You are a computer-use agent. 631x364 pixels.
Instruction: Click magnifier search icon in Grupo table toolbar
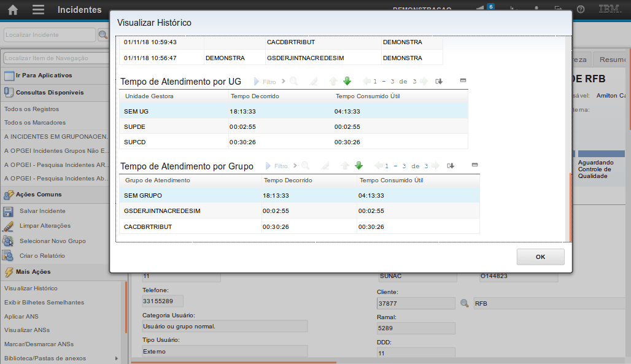coord(306,166)
